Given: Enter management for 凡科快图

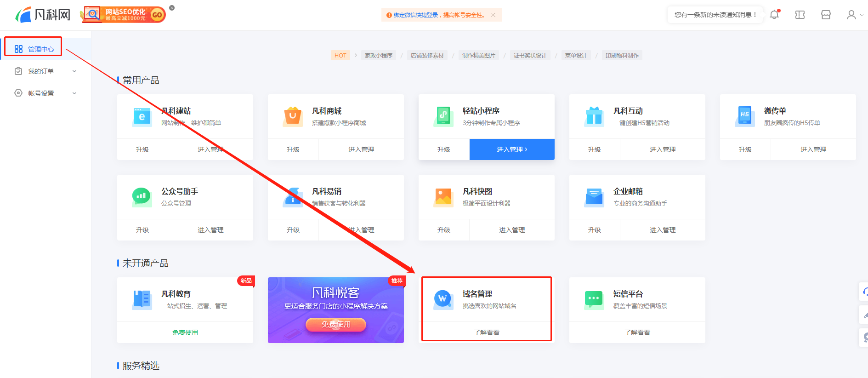Looking at the screenshot, I should pos(512,230).
